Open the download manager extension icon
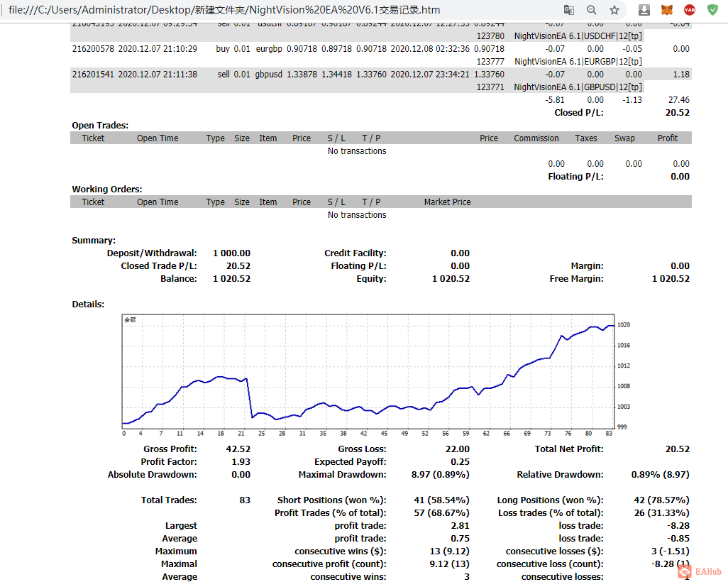Screen dimensions: 728x582 pyautogui.click(x=644, y=10)
